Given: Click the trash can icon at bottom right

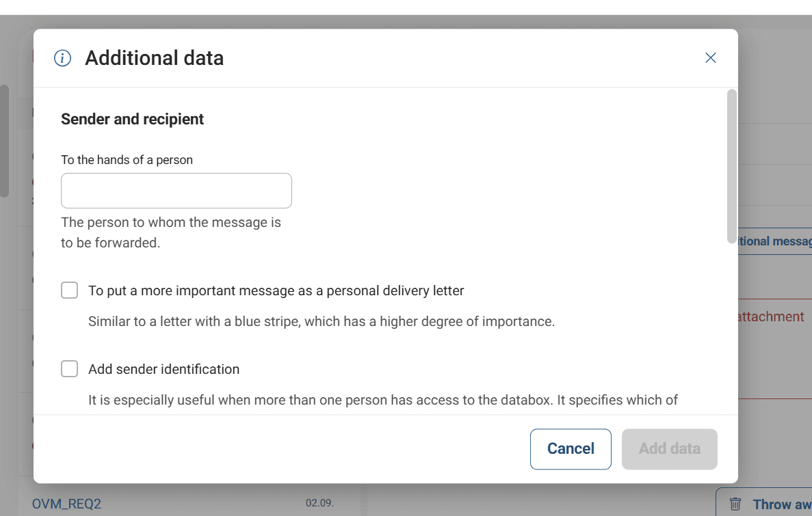Looking at the screenshot, I should pyautogui.click(x=735, y=504).
